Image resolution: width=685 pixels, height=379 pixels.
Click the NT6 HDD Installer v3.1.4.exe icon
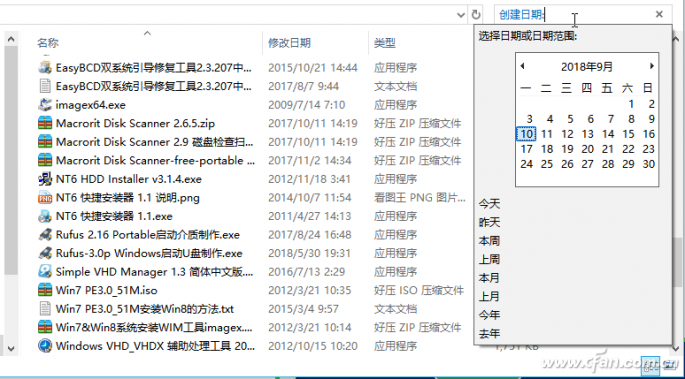point(45,179)
